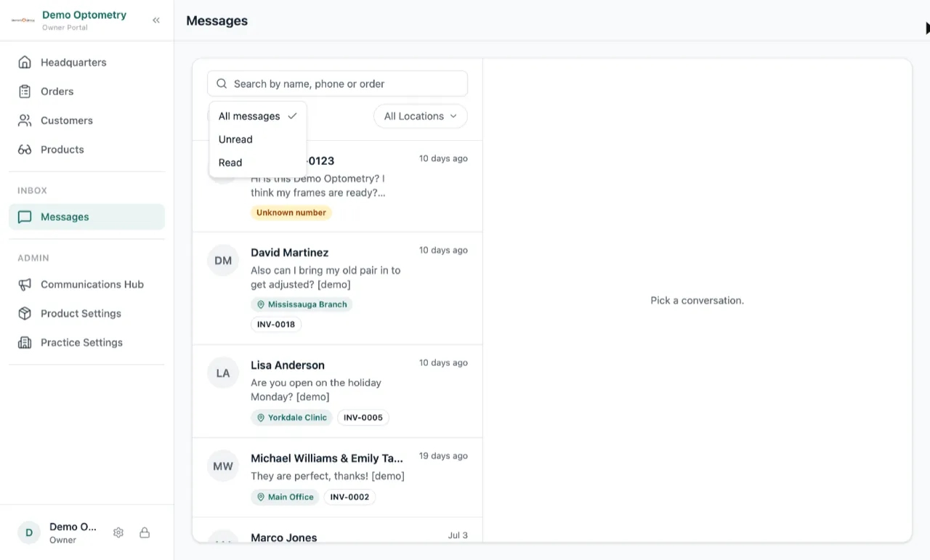The image size is (930, 560).
Task: Click the INV-0018 invoice tag
Action: click(x=276, y=324)
